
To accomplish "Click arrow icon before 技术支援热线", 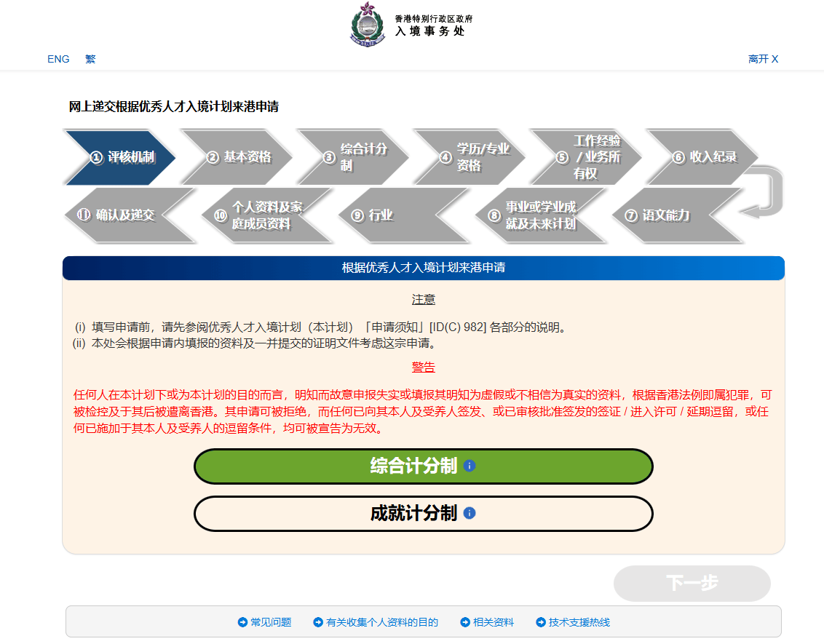I will (x=541, y=622).
